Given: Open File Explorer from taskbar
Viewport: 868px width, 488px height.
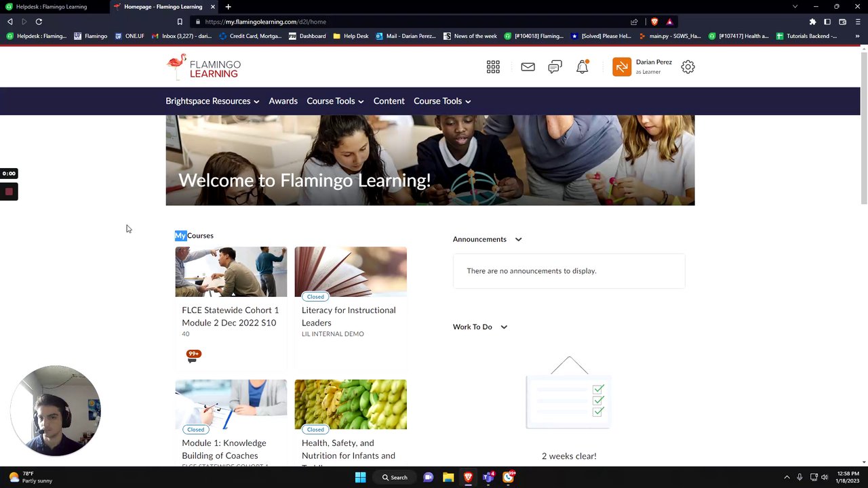Looking at the screenshot, I should click(x=448, y=477).
